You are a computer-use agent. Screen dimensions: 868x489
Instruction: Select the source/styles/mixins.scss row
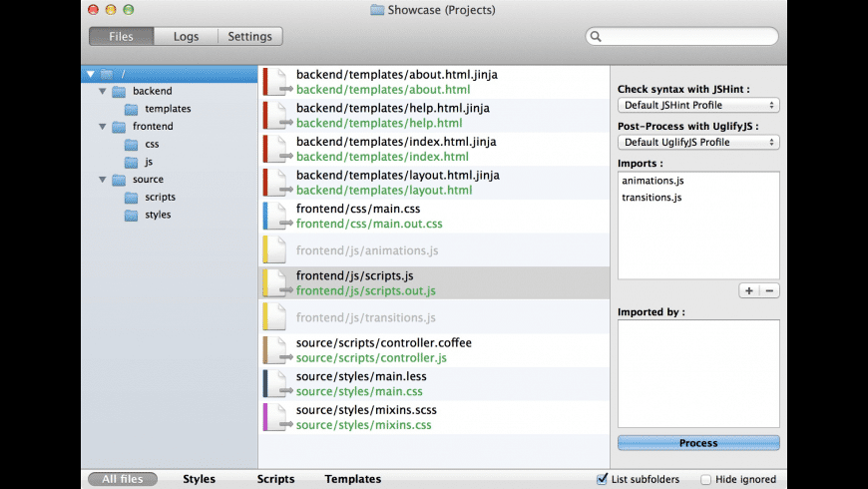[x=434, y=417]
